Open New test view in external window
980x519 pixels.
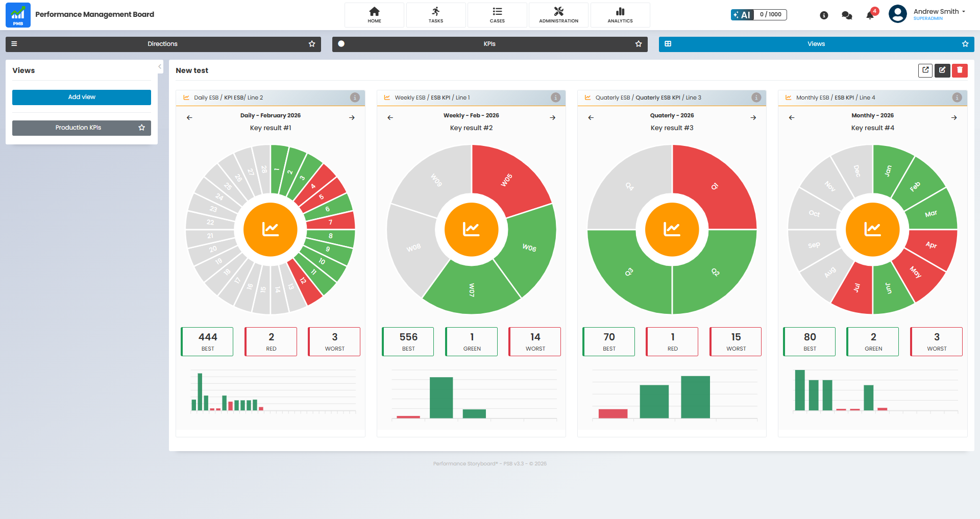925,70
